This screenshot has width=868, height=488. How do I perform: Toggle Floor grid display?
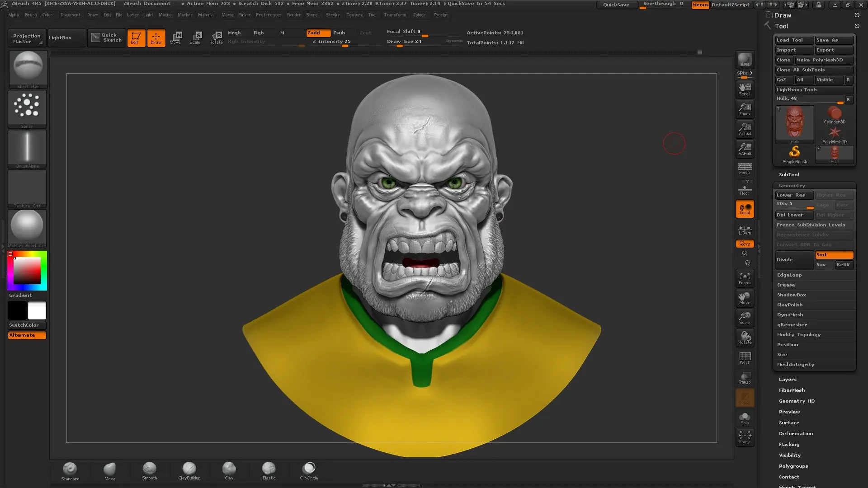click(745, 189)
